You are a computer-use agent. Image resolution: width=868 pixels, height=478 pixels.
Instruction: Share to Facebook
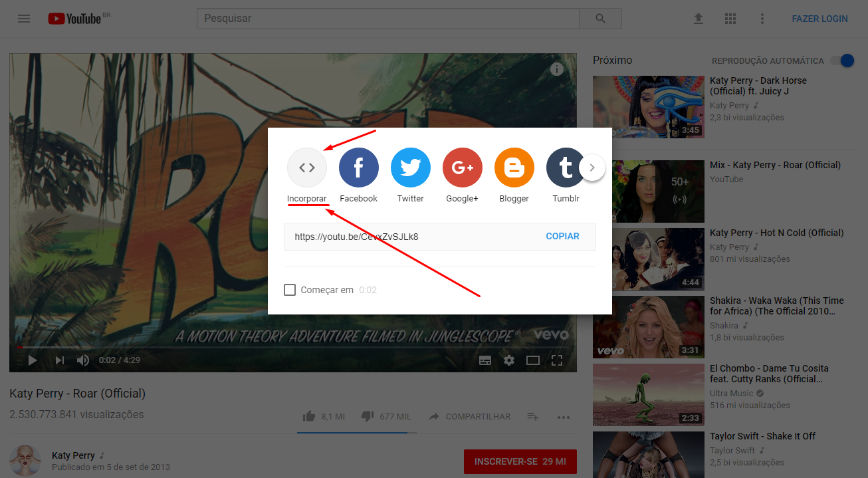(359, 168)
